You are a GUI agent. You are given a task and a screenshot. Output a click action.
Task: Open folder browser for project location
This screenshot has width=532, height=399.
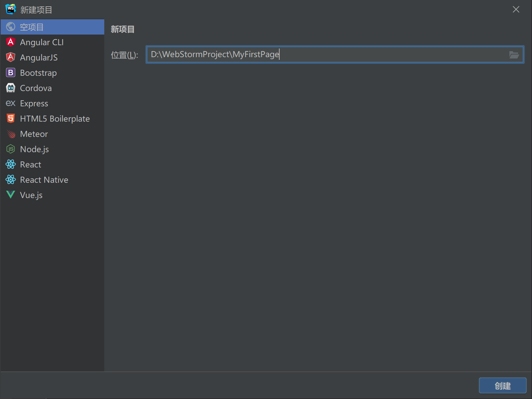coord(514,55)
